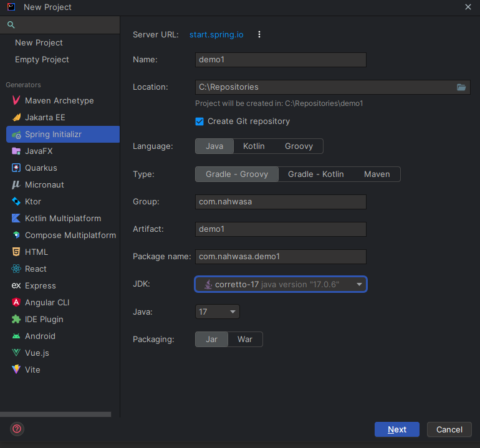
Task: Open the Java version 17 dropdown
Action: pyautogui.click(x=218, y=312)
